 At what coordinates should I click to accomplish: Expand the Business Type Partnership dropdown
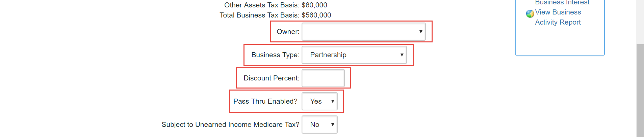click(354, 55)
